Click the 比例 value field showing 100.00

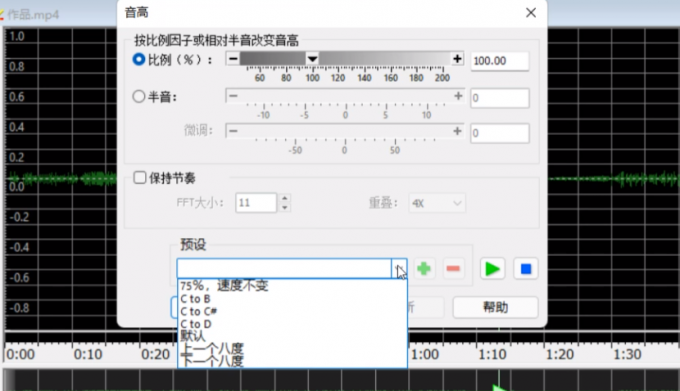coord(500,61)
